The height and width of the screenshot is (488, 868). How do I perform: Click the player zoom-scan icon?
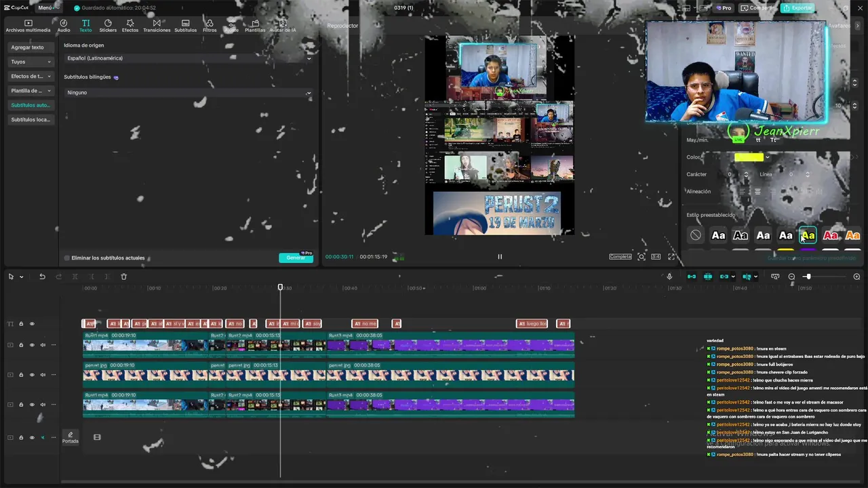[x=641, y=257]
